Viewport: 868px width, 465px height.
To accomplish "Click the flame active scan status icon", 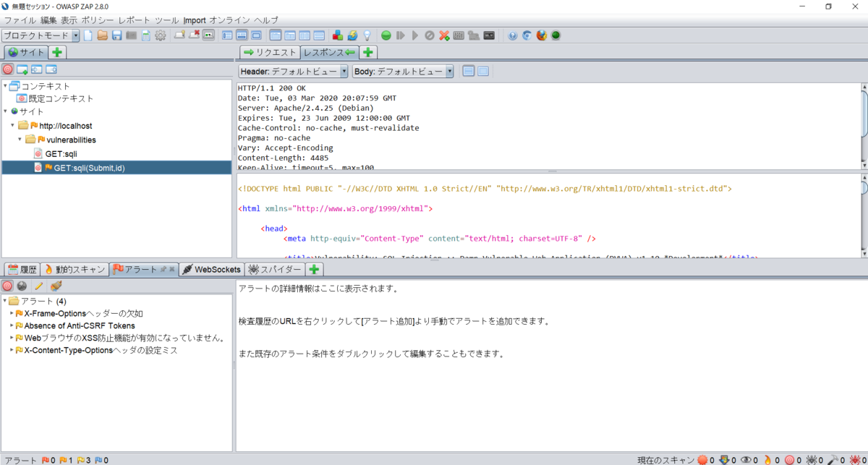I will (x=767, y=460).
